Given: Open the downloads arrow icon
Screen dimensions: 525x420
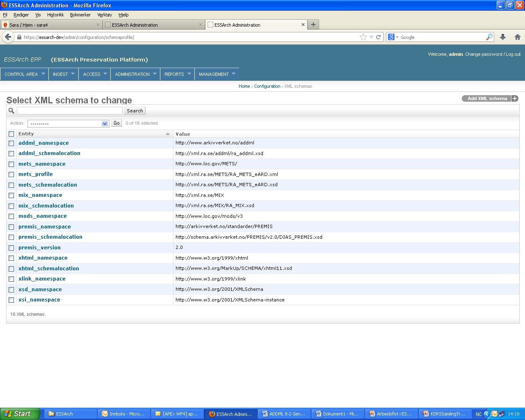Looking at the screenshot, I should [503, 37].
